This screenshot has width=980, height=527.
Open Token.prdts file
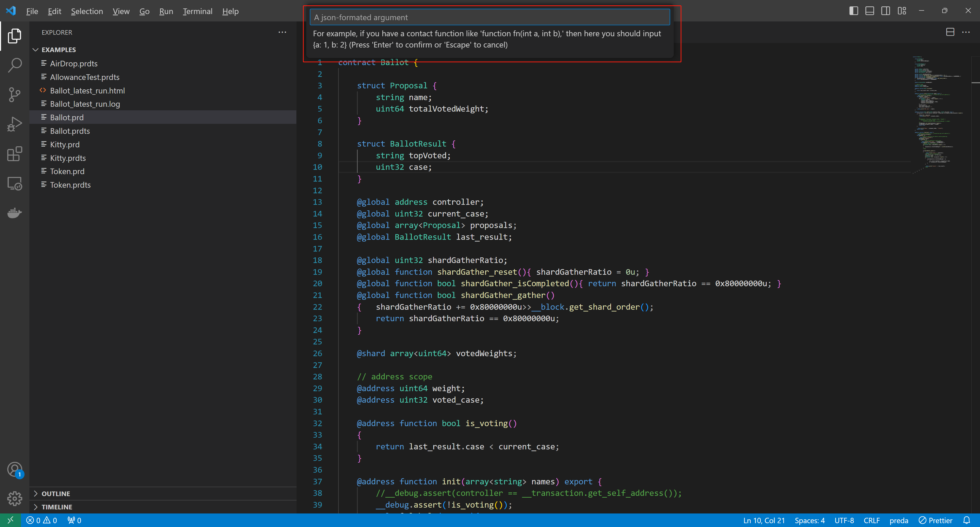coord(163,185)
